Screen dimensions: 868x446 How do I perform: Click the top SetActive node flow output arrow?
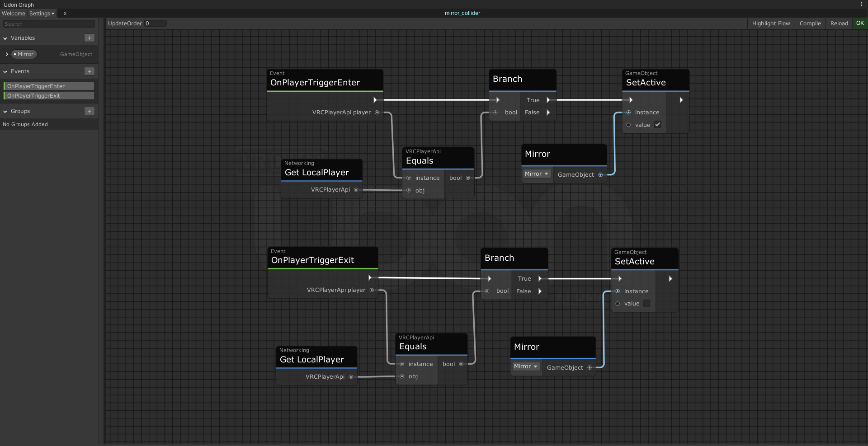point(681,100)
